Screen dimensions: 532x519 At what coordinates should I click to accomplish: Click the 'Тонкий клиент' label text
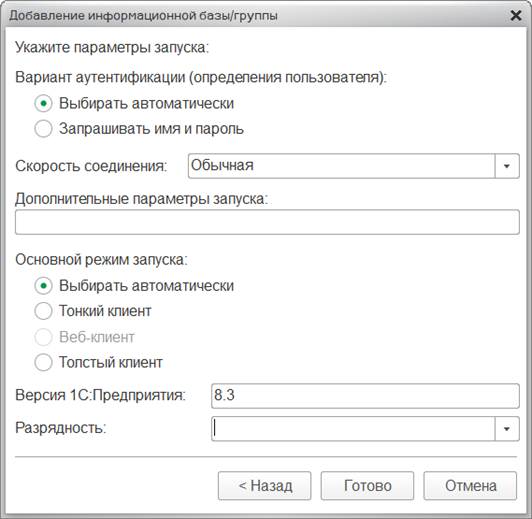coord(105,311)
